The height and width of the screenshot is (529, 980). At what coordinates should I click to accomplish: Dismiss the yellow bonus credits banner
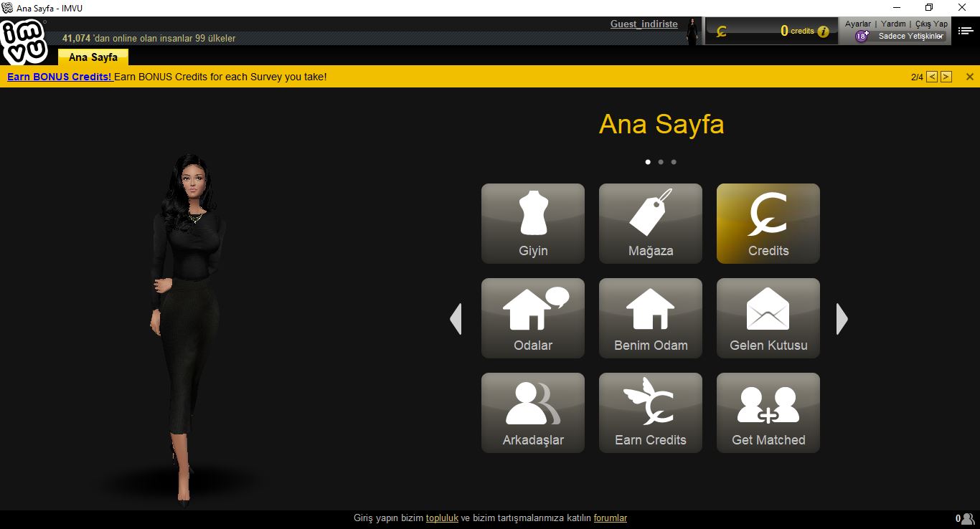click(970, 77)
